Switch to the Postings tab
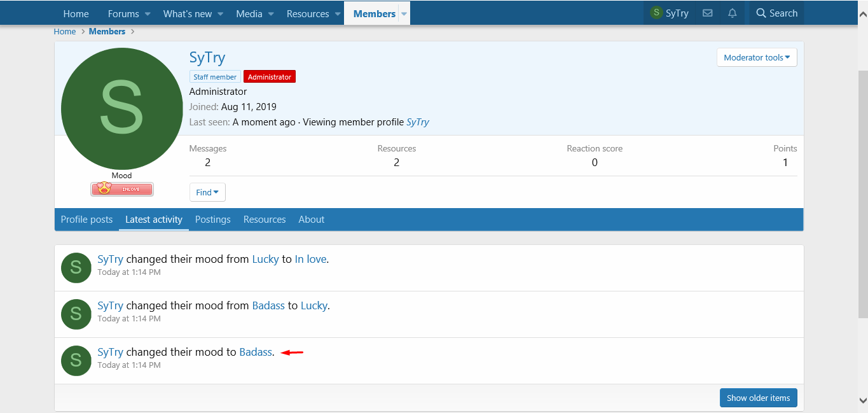 pyautogui.click(x=212, y=220)
